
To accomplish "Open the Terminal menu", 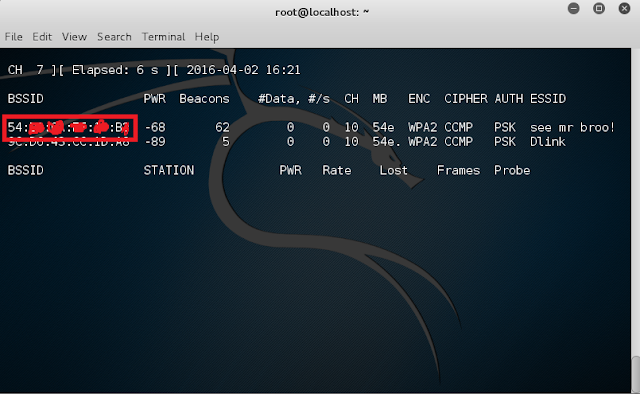I will tap(163, 37).
